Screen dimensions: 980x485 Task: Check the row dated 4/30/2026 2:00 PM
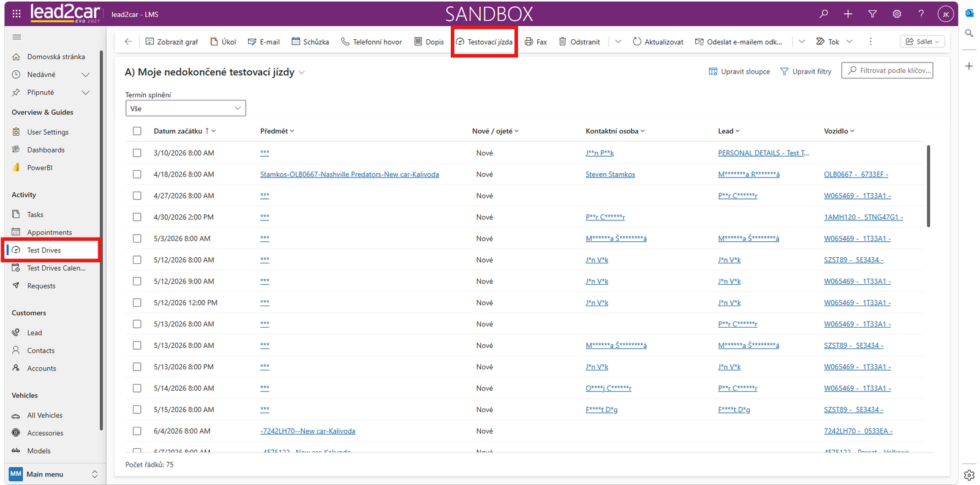coord(137,217)
